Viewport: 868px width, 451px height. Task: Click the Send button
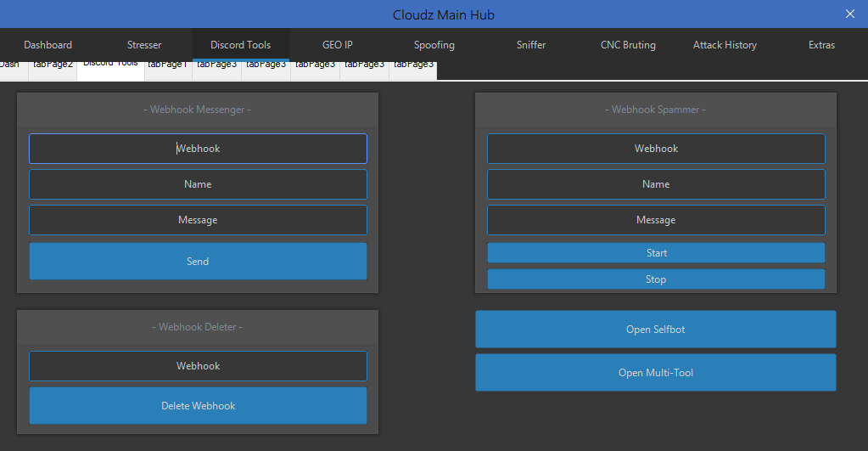(199, 261)
